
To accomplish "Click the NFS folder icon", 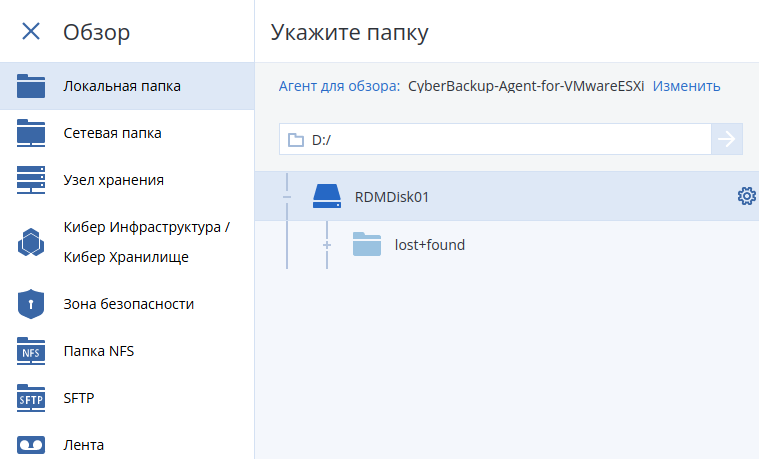I will click(31, 351).
